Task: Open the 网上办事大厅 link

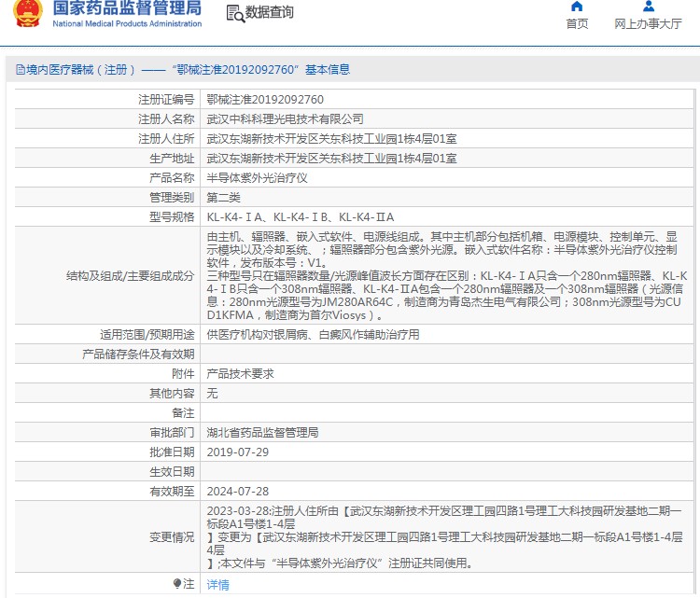Action: pyautogui.click(x=649, y=23)
